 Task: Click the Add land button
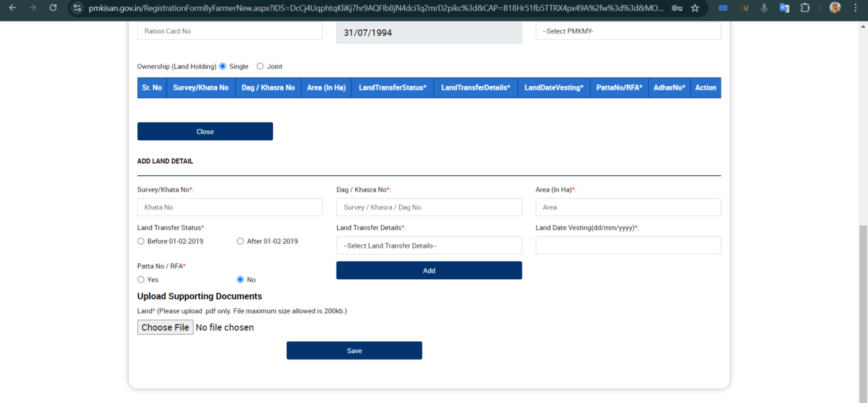(429, 271)
